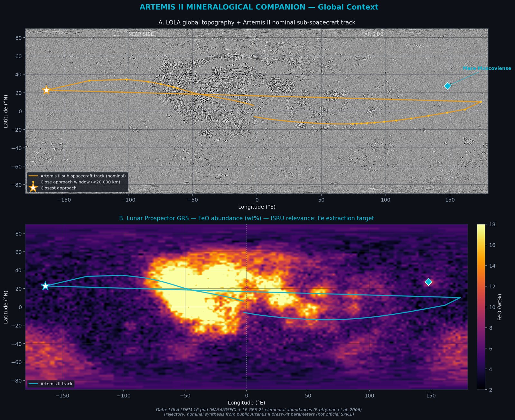The image size is (515, 420).
Task: Click the closest approach star on the topography map
Action: (x=46, y=90)
